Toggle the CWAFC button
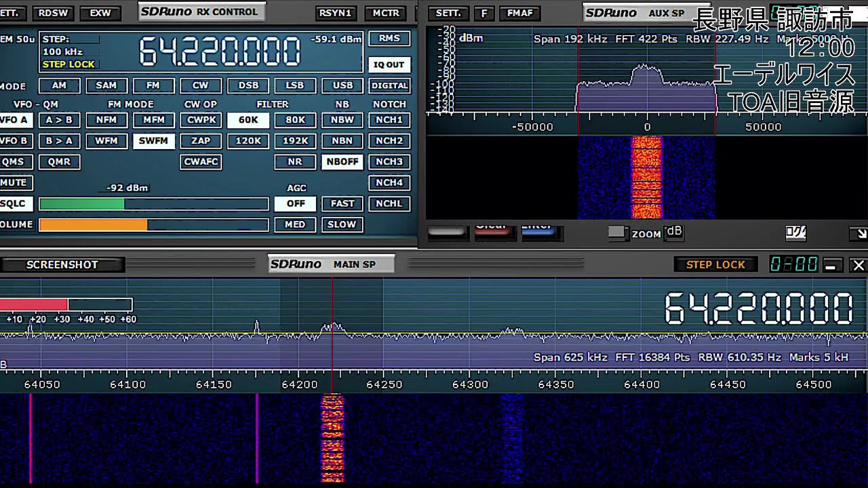Viewport: 868px width, 488px height. [201, 162]
